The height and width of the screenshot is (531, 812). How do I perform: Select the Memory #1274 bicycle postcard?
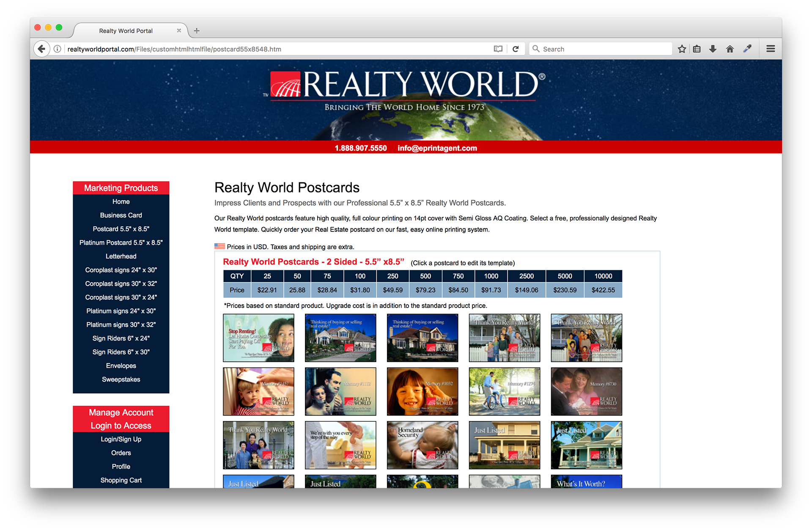click(x=505, y=391)
